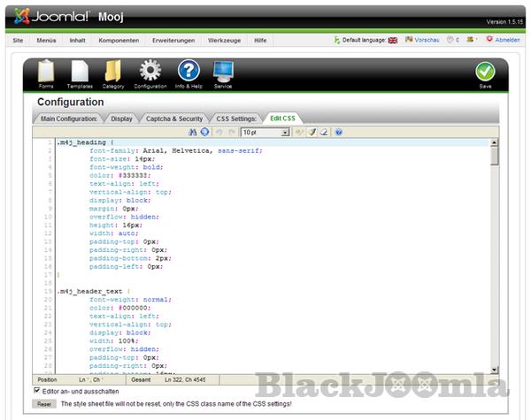Open the Erweiterungen menu
Image resolution: width=531 pixels, height=420 pixels.
pos(173,41)
